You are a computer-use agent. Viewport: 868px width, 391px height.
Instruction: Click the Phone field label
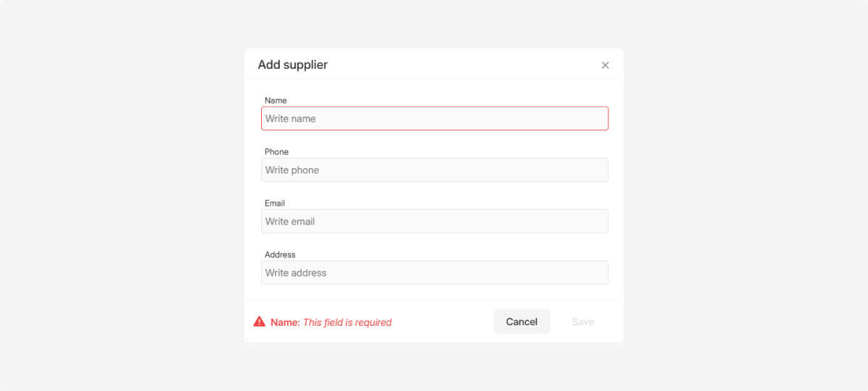coord(276,152)
